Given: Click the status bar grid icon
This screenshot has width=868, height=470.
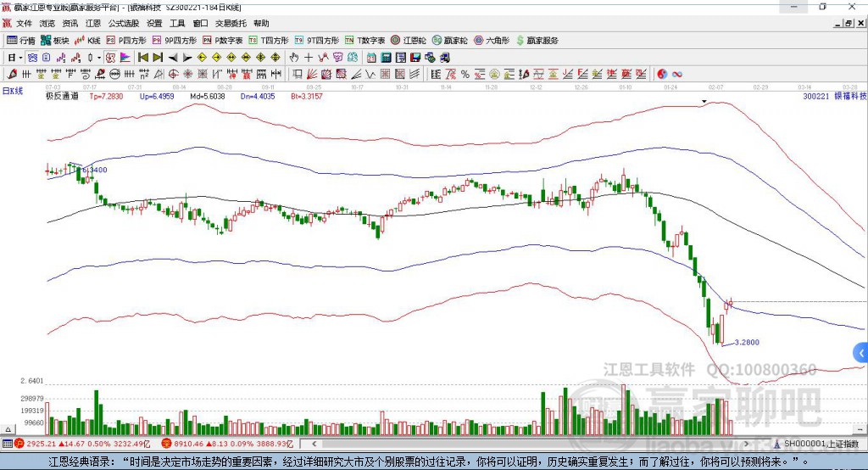Looking at the screenshot, I should [x=7, y=444].
